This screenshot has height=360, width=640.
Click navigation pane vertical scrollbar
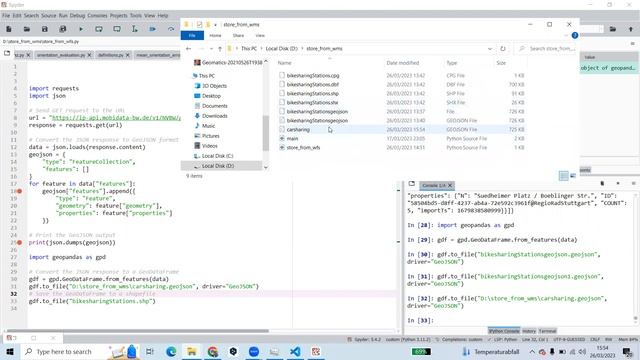[266, 133]
